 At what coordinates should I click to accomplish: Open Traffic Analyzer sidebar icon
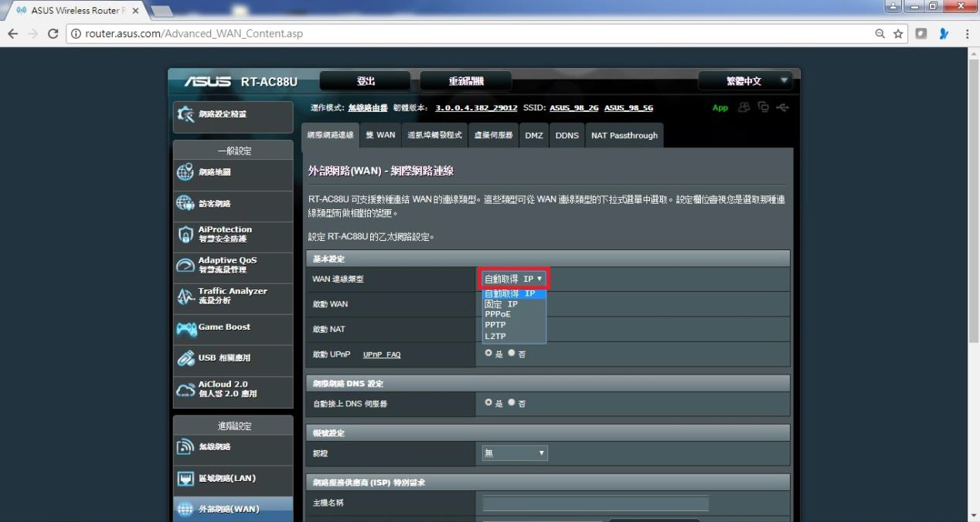point(185,296)
